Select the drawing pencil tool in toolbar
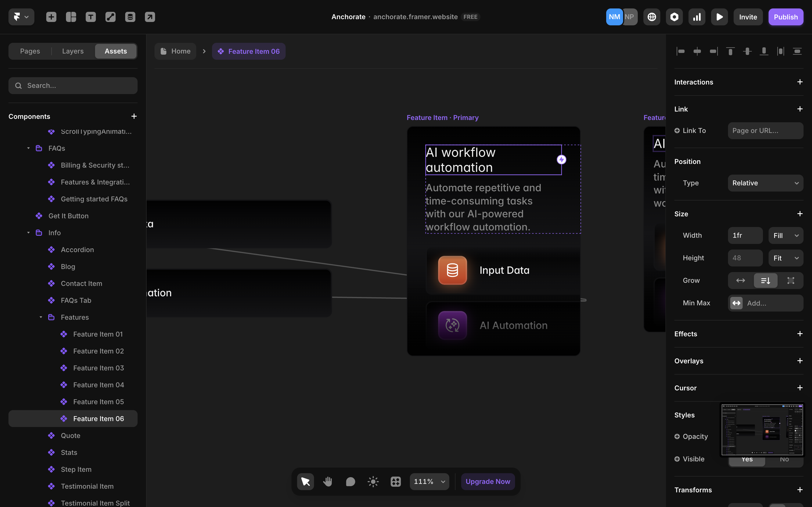Viewport: 812px width, 507px height. point(111,16)
